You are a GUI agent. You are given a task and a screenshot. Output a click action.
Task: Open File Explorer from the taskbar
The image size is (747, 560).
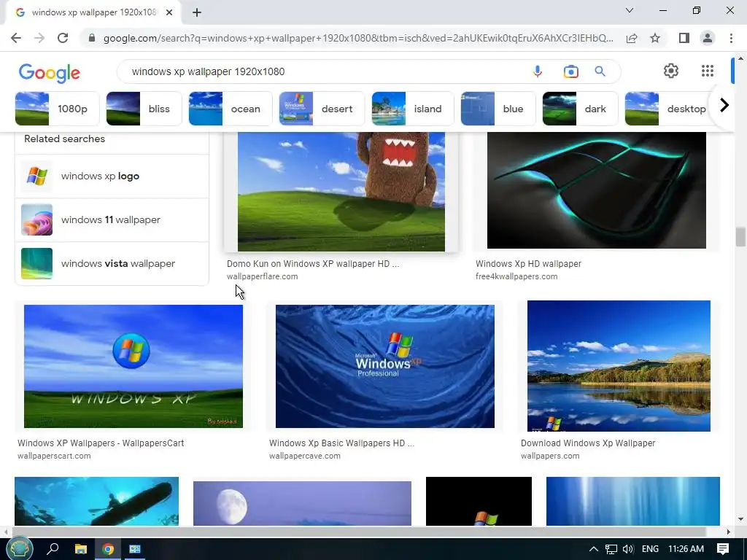[x=81, y=549]
